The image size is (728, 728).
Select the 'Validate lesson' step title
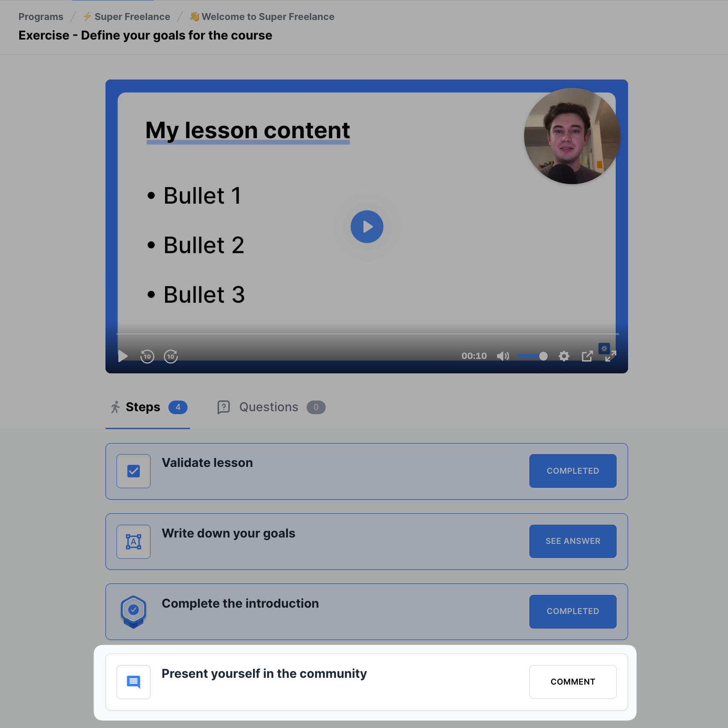(x=207, y=463)
